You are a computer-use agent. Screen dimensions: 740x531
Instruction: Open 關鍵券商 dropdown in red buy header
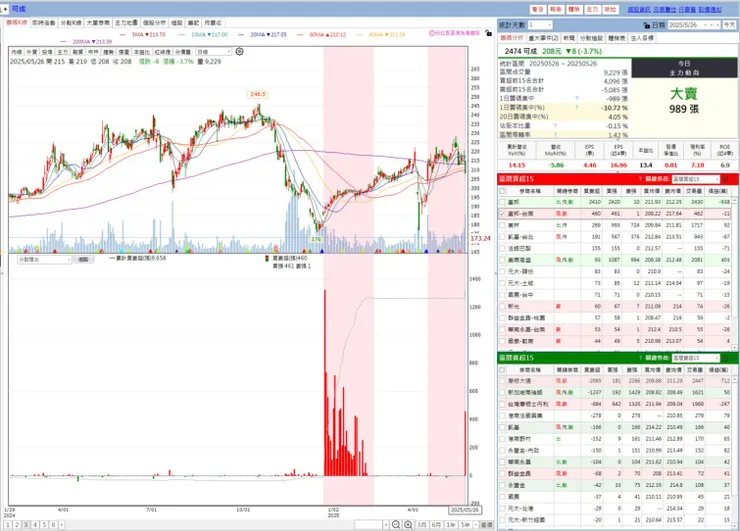(696, 179)
